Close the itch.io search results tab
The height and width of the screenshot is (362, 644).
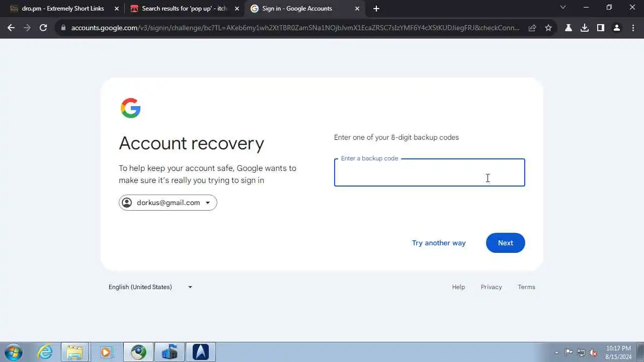tap(237, 9)
